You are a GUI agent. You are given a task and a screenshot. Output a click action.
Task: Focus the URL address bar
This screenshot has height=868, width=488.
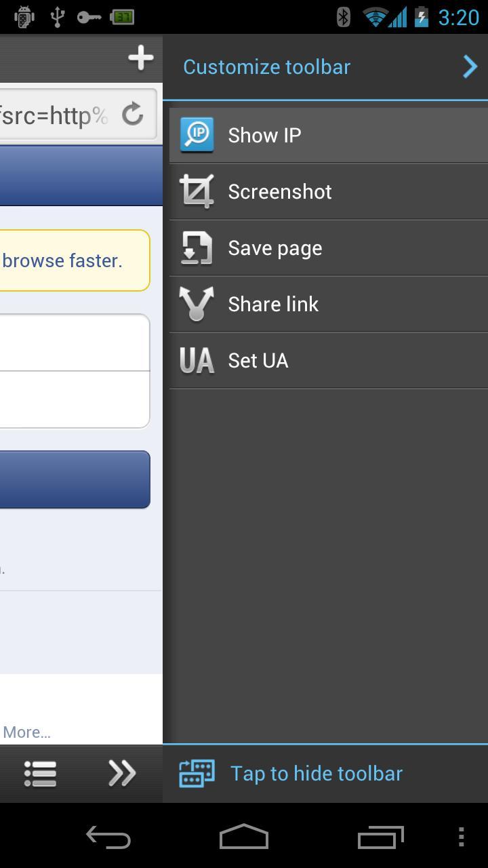pos(54,115)
